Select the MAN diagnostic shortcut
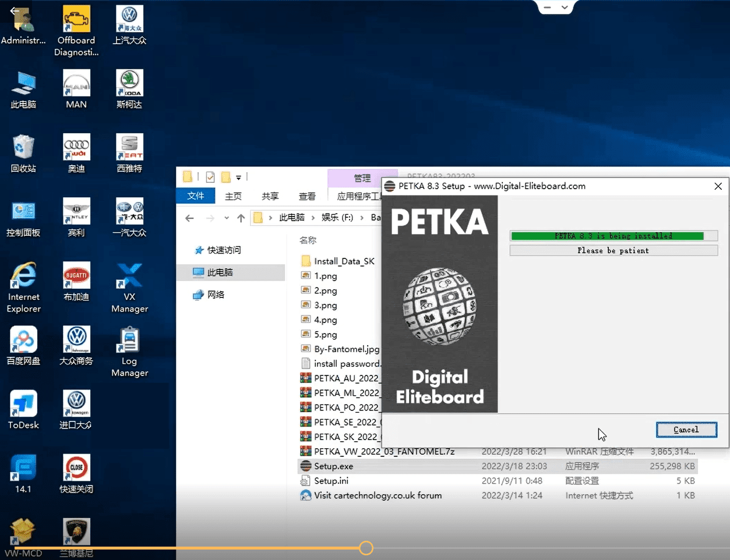730x560 pixels. coord(76,90)
